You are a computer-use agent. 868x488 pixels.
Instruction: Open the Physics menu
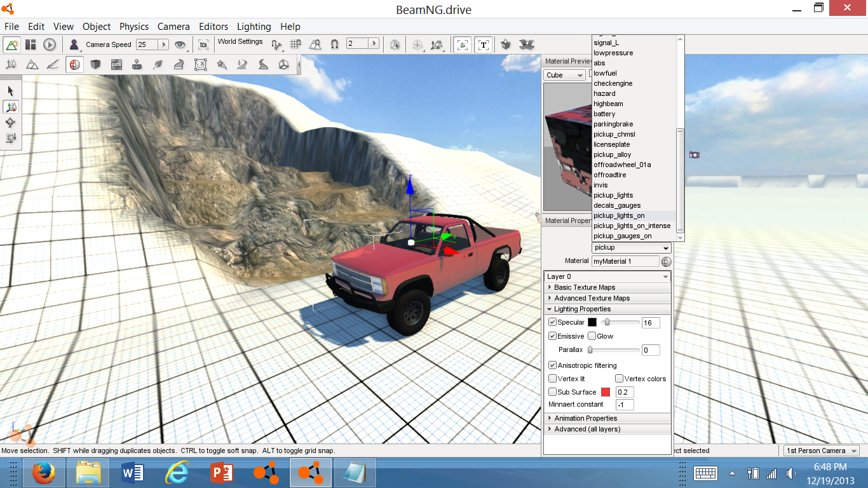[134, 27]
